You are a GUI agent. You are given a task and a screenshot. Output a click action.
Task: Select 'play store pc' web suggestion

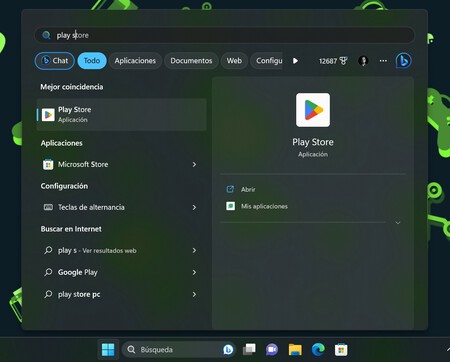(x=121, y=294)
